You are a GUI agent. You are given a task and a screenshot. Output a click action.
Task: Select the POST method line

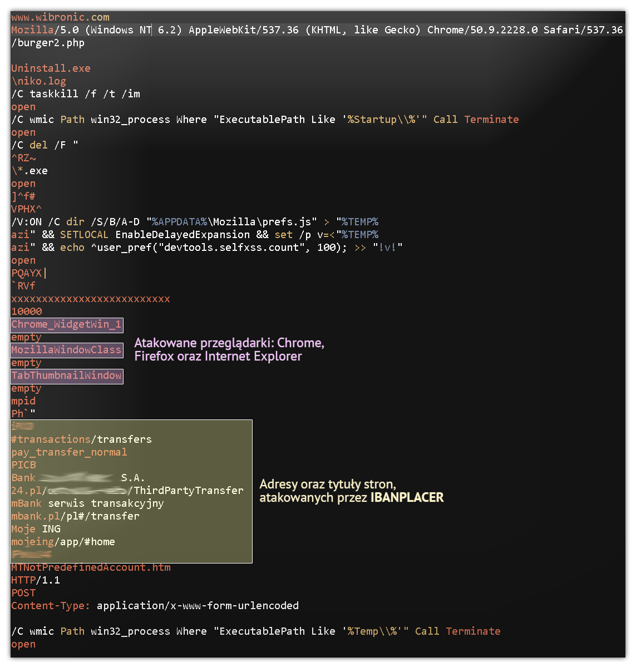tap(23, 593)
